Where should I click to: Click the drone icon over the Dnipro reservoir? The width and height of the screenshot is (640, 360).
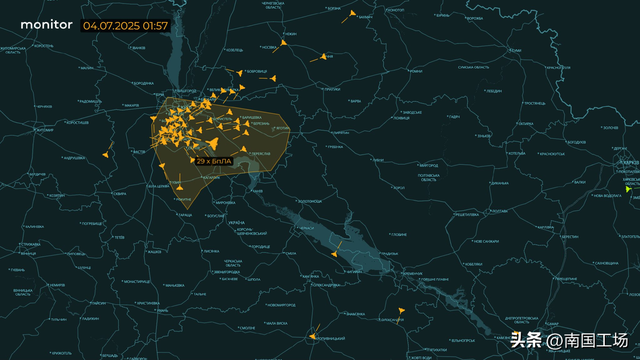(x=335, y=254)
